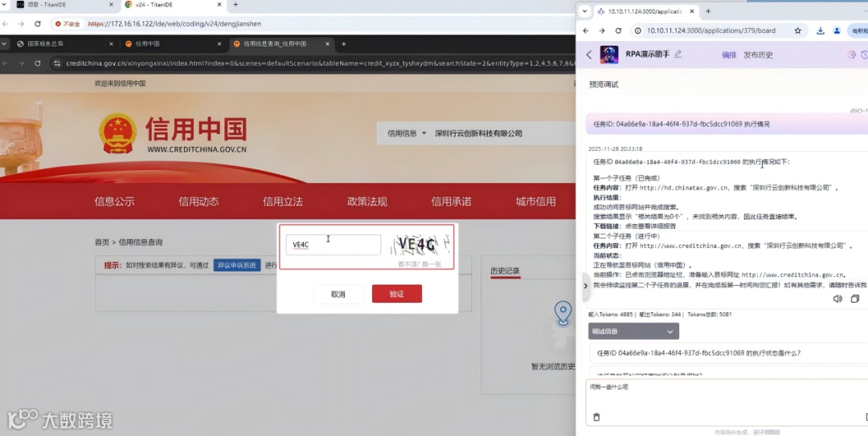Image resolution: width=868 pixels, height=436 pixels.
Task: Go forward in the 10.10.11.124 browser window
Action: (602, 31)
